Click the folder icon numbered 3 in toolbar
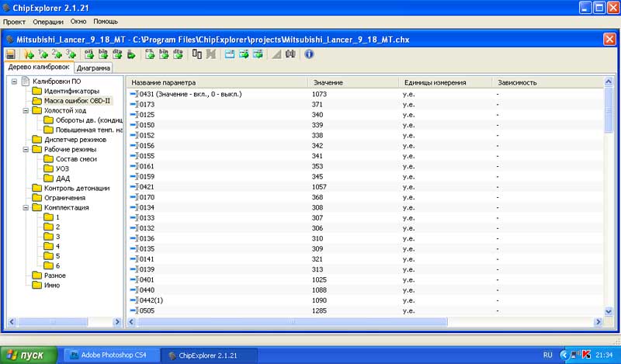 pyautogui.click(x=71, y=54)
